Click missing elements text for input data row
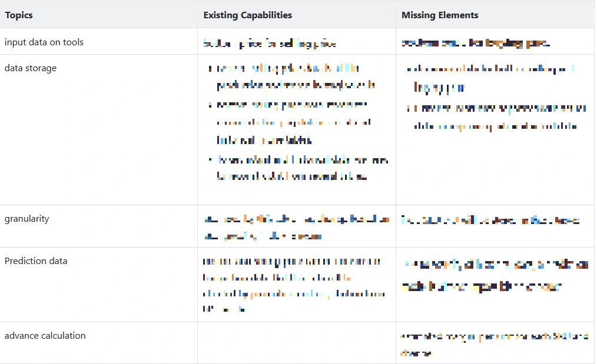 tap(476, 43)
